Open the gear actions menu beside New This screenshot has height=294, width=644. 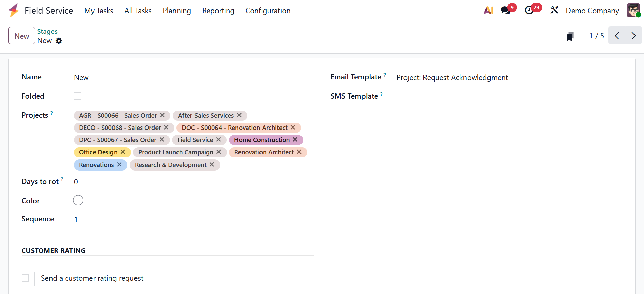[x=59, y=41]
